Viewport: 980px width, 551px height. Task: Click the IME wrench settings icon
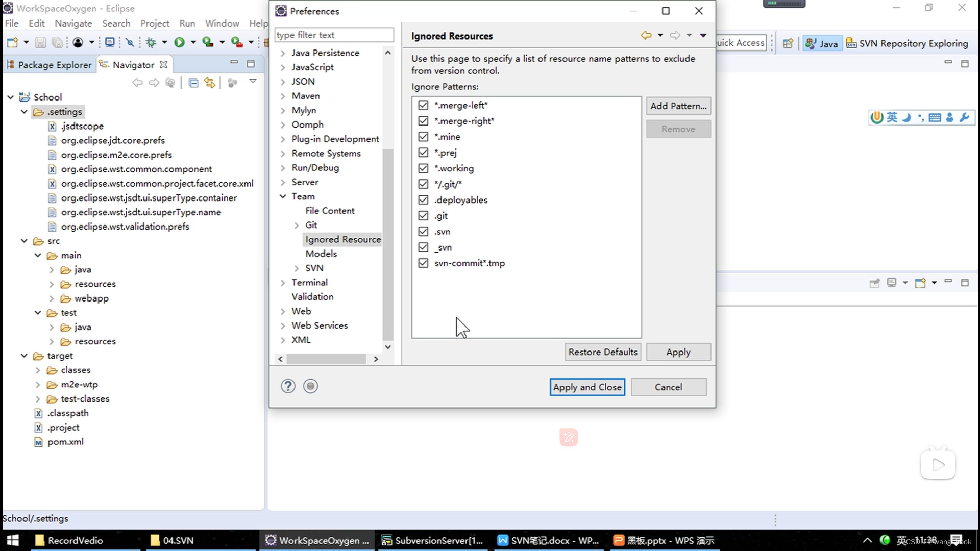(x=964, y=118)
